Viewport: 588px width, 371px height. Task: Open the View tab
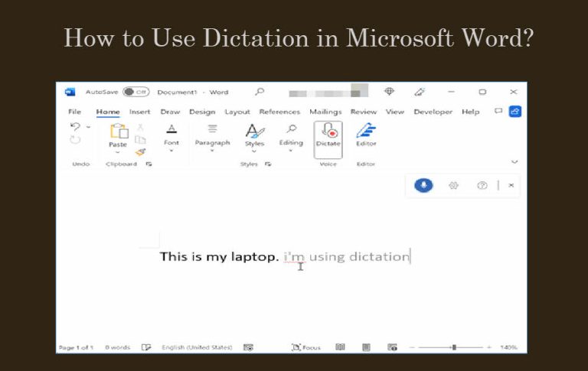pyautogui.click(x=395, y=112)
